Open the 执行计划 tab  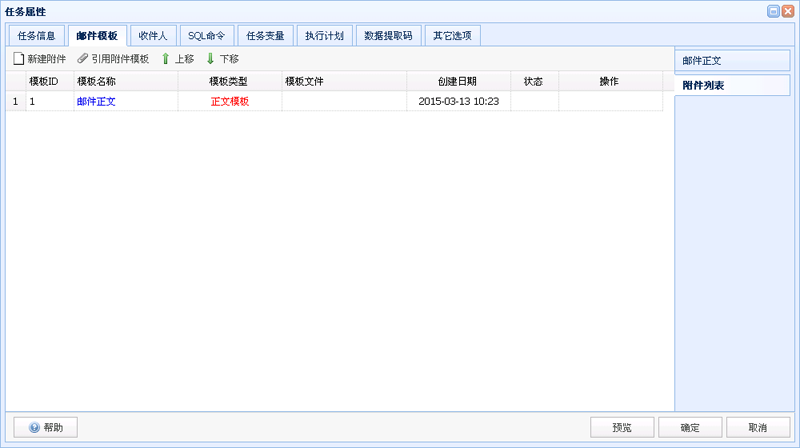point(324,35)
